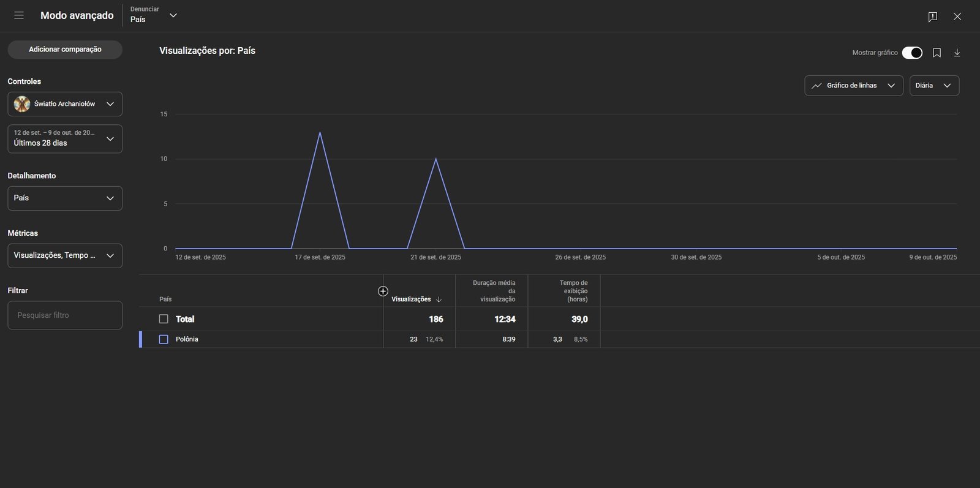Click Polônia's average duration 8:39

tap(509, 339)
